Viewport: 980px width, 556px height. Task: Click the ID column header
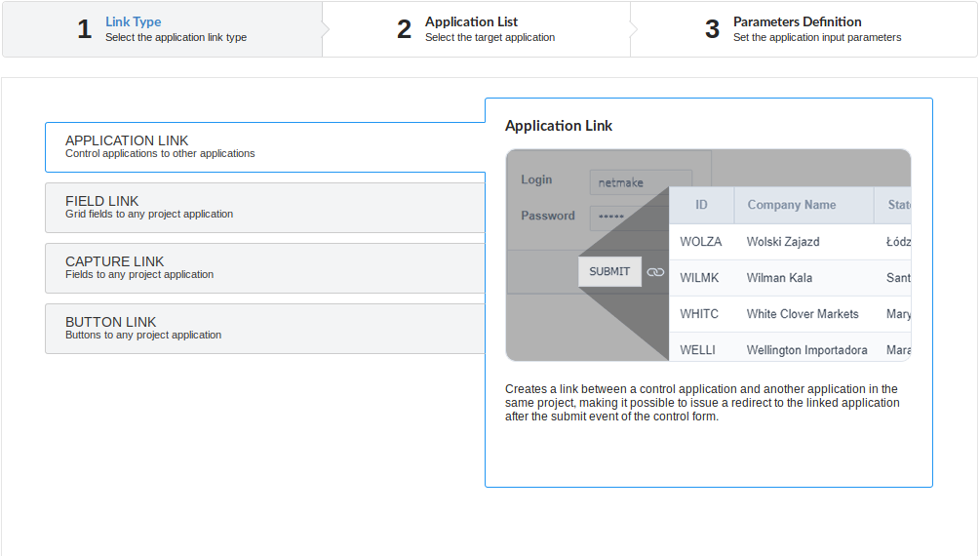(701, 205)
